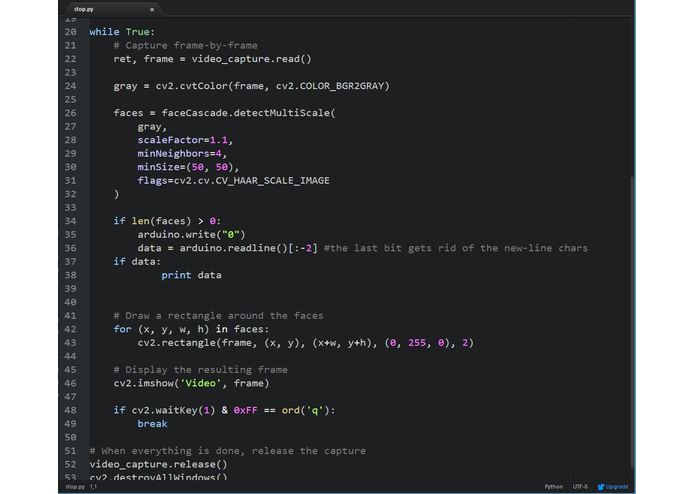
Task: Click 'arduino.readline()[:-2]' on line 36
Action: (x=248, y=248)
